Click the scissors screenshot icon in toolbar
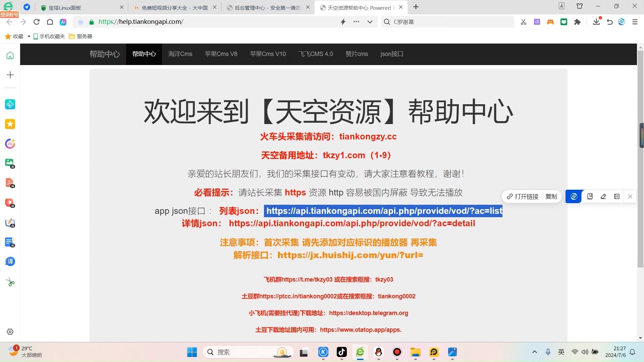This screenshot has width=644, height=362. tap(524, 22)
